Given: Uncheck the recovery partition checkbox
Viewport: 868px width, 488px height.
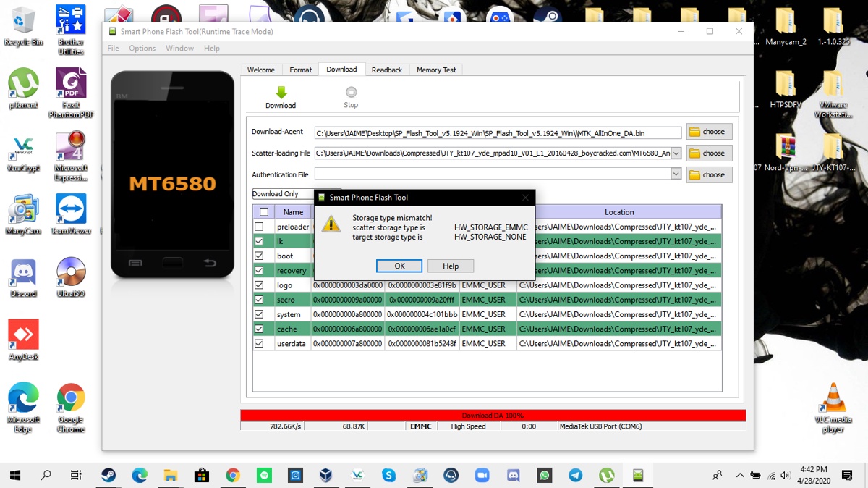Looking at the screenshot, I should (x=259, y=270).
